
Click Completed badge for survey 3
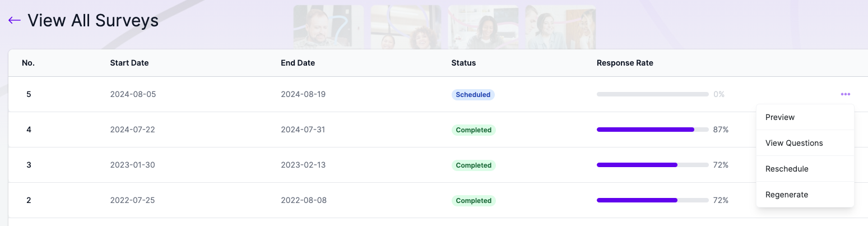474,165
